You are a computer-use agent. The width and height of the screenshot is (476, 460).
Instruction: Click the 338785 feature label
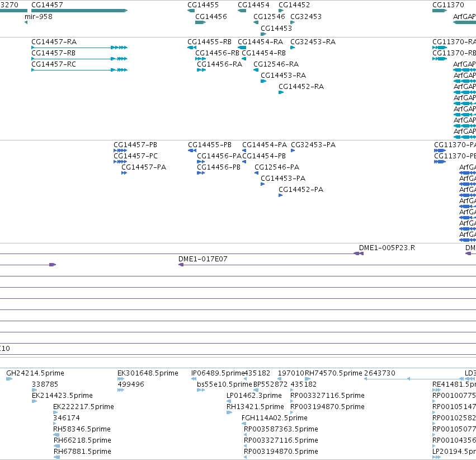[x=45, y=384]
